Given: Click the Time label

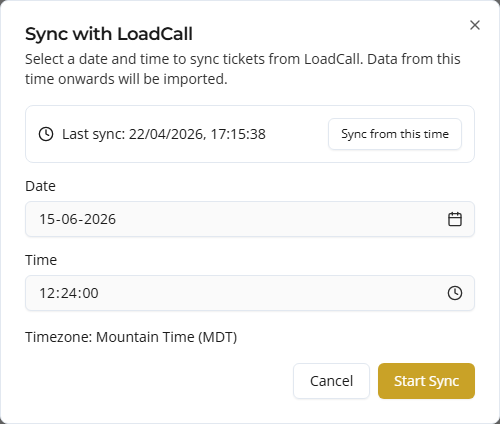Looking at the screenshot, I should (41, 260).
